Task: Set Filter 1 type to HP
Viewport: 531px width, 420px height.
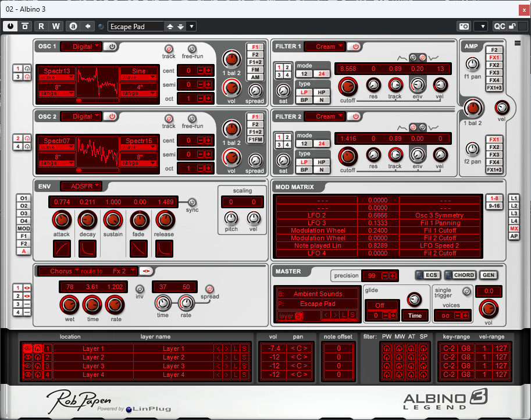Action: pyautogui.click(x=321, y=92)
